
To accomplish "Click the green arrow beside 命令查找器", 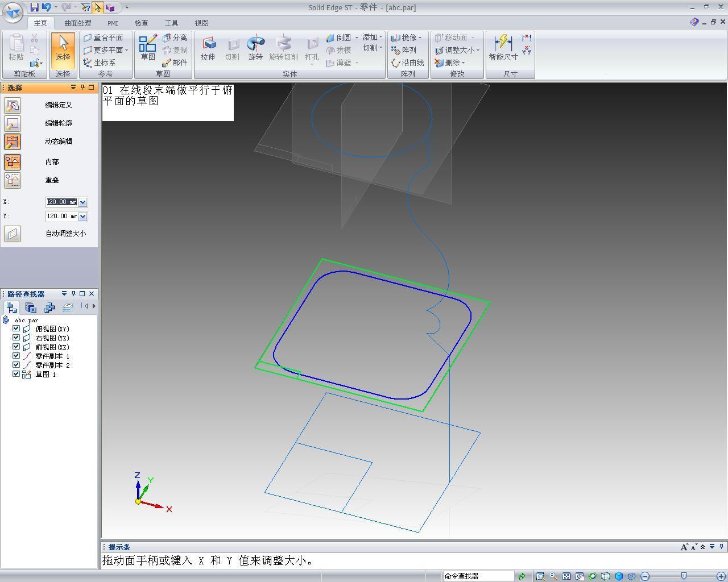I will click(x=522, y=576).
